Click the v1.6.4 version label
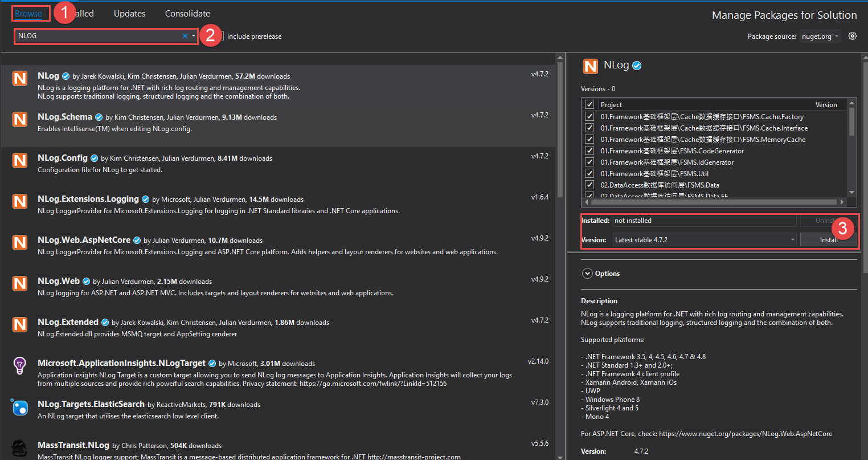Image resolution: width=868 pixels, height=460 pixels. (x=540, y=197)
